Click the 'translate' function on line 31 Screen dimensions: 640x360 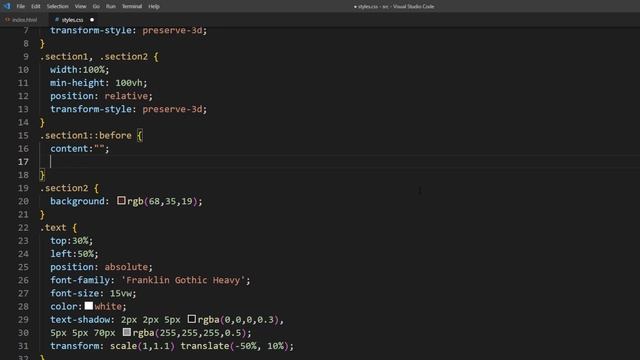[205, 346]
